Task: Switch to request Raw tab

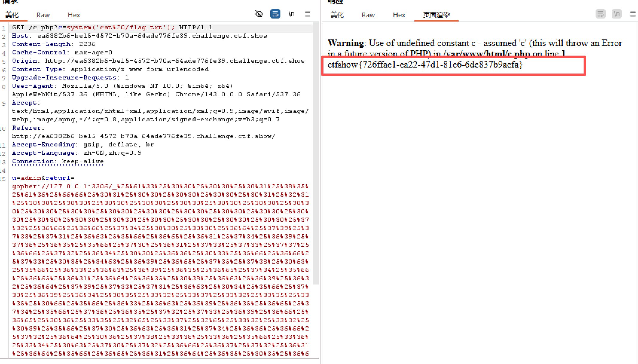Action: (43, 15)
